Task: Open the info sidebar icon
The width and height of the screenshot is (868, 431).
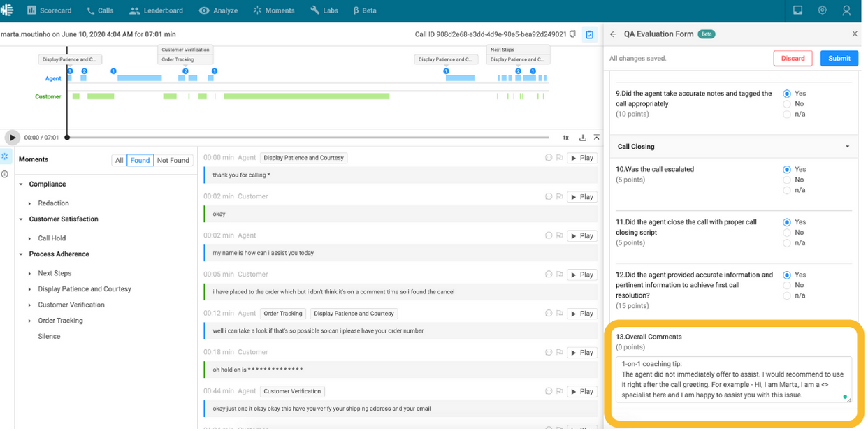Action: 5,174
